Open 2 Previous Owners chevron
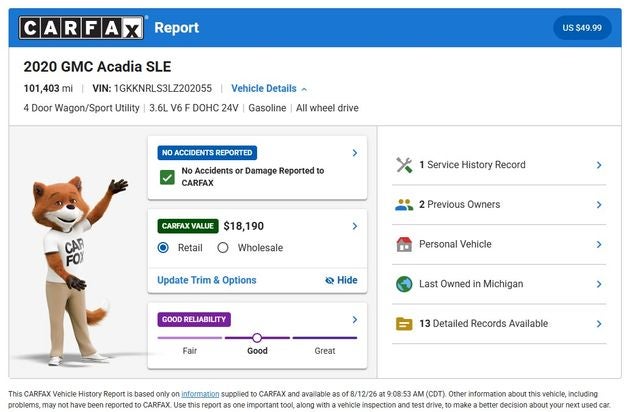Screen dimensions: 640x412 tap(599, 205)
